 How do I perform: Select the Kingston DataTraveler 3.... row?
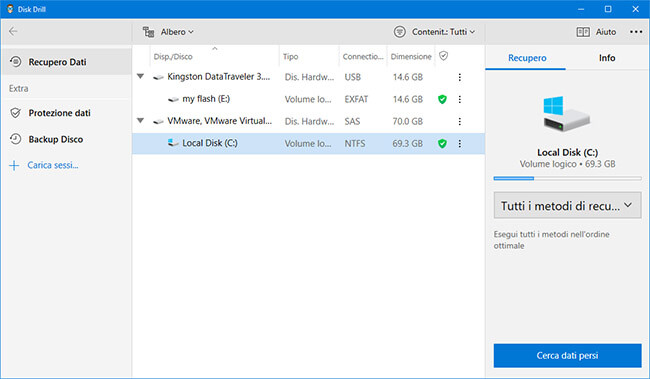[308, 77]
